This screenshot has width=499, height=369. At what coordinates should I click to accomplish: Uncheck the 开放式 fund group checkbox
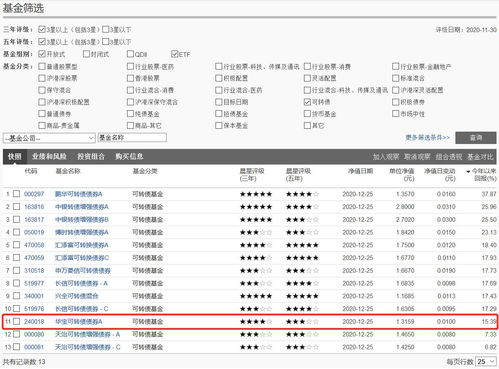pyautogui.click(x=42, y=54)
